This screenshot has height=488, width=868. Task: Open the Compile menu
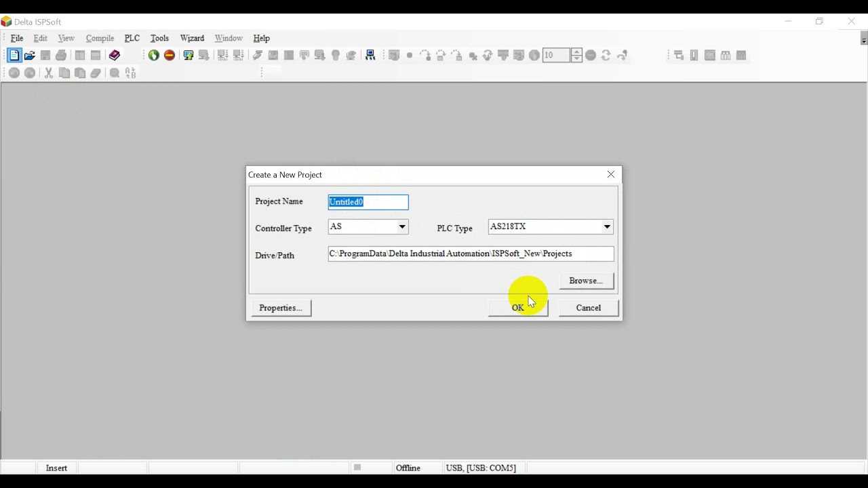(100, 39)
